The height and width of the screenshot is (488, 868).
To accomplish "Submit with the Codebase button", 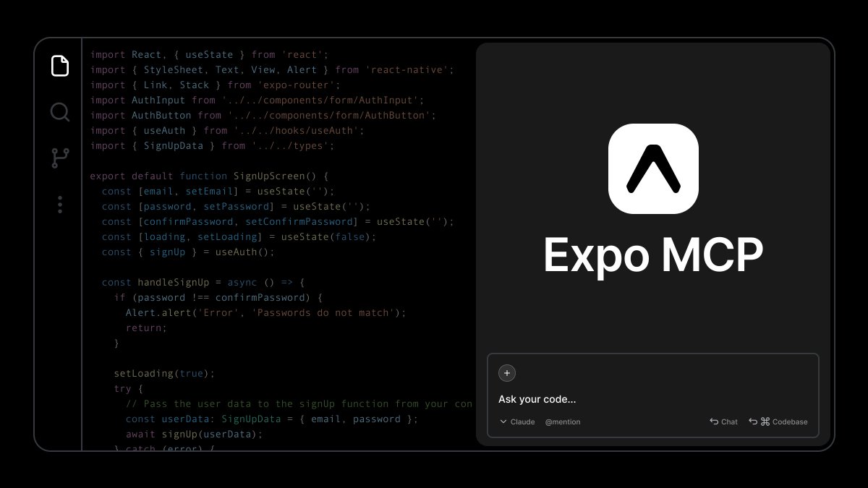I will (778, 421).
